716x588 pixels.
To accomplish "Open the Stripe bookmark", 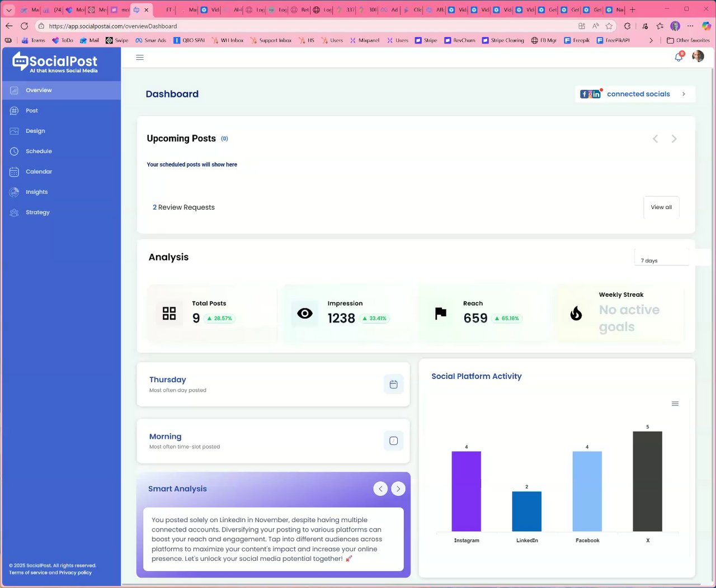I will (426, 40).
